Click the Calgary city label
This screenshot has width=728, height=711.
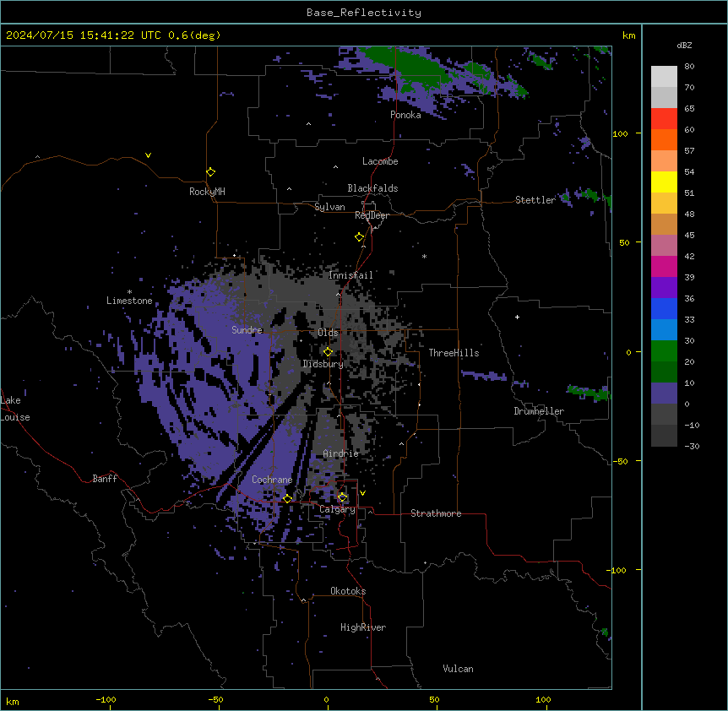(x=337, y=509)
